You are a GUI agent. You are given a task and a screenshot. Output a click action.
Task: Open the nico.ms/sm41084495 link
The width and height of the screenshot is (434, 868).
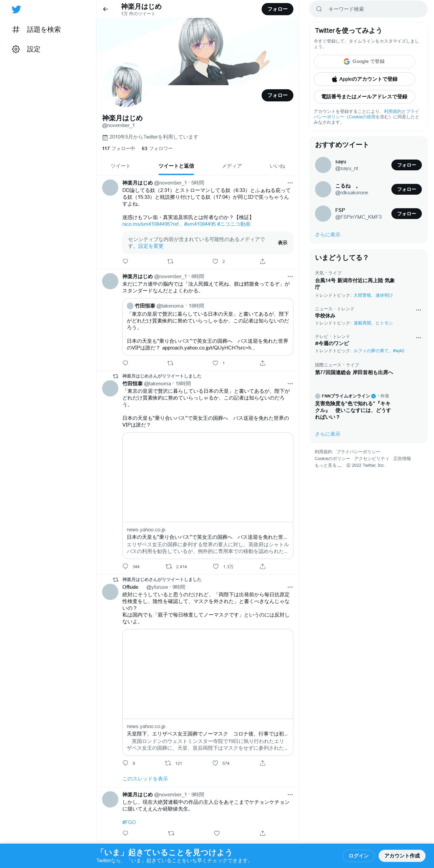tap(152, 224)
